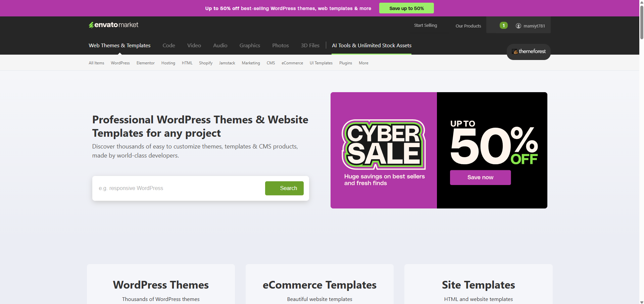
Task: Open the cart badge showing 1
Action: pyautogui.click(x=503, y=25)
